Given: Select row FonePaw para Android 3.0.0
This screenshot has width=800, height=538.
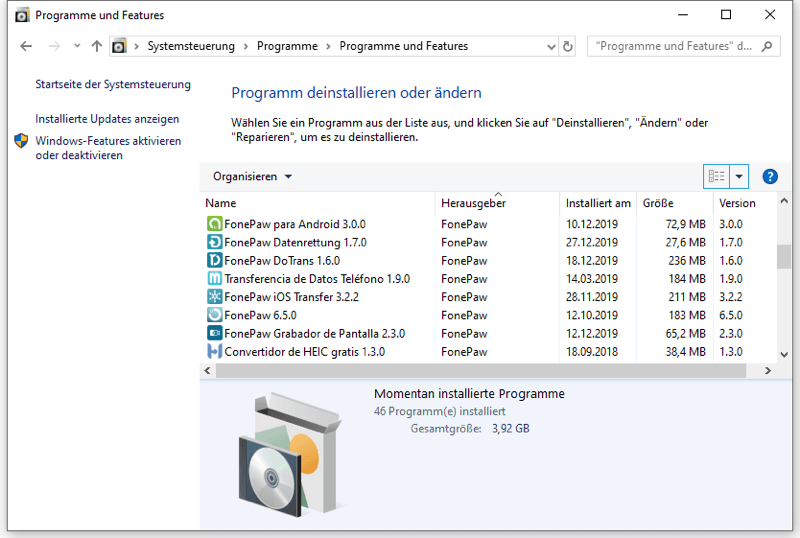Looking at the screenshot, I should pyautogui.click(x=488, y=224).
